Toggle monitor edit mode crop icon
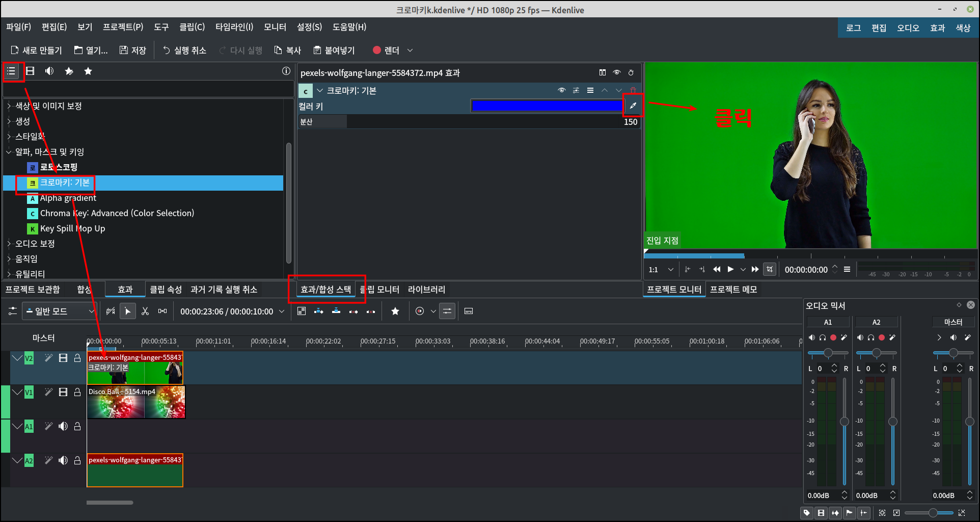 pos(770,269)
